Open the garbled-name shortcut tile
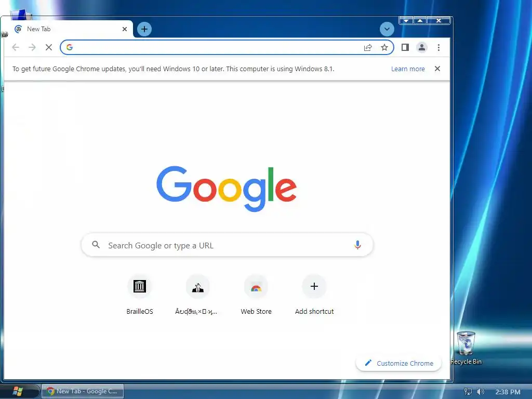The height and width of the screenshot is (399, 532). [198, 295]
